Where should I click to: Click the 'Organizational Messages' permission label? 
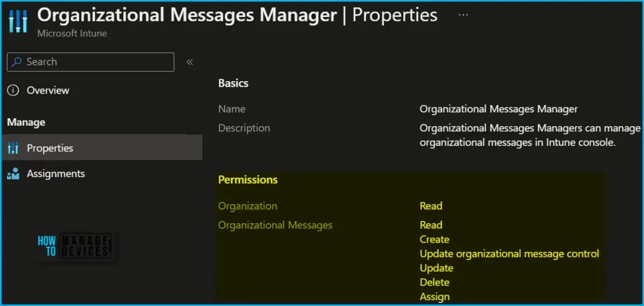click(275, 225)
